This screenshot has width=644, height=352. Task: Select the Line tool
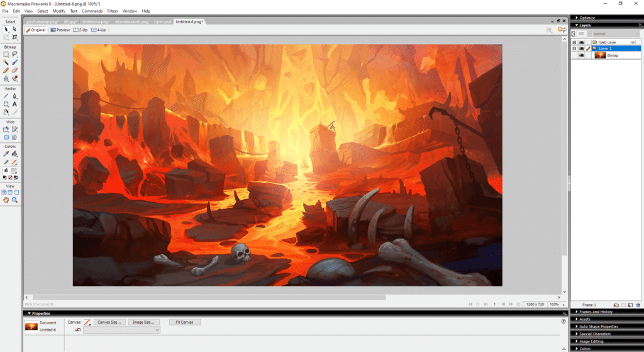tap(6, 96)
